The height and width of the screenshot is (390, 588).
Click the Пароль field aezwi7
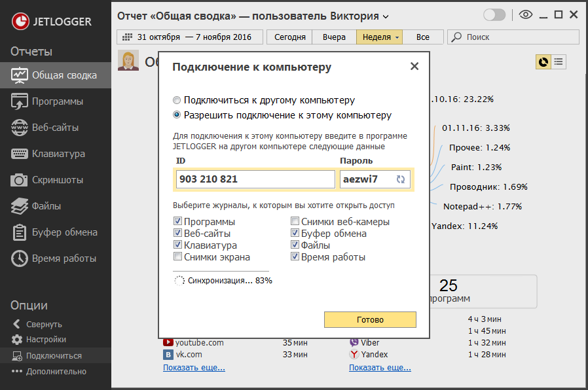click(x=375, y=179)
